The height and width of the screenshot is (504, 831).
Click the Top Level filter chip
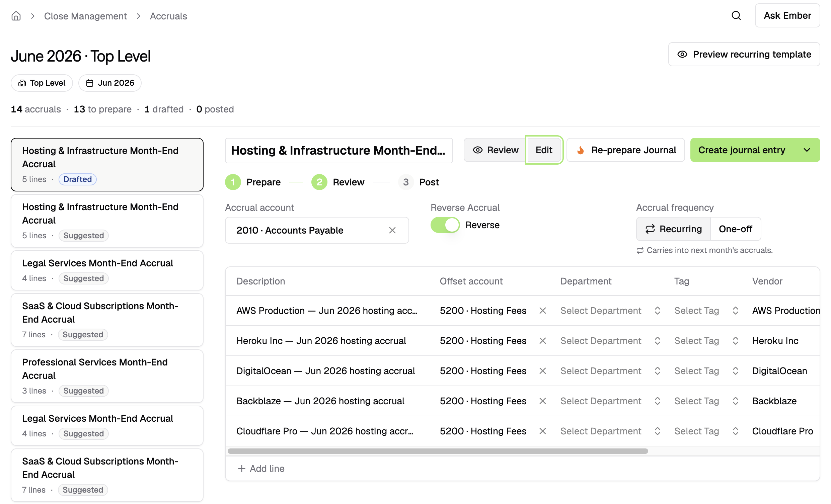pos(42,83)
